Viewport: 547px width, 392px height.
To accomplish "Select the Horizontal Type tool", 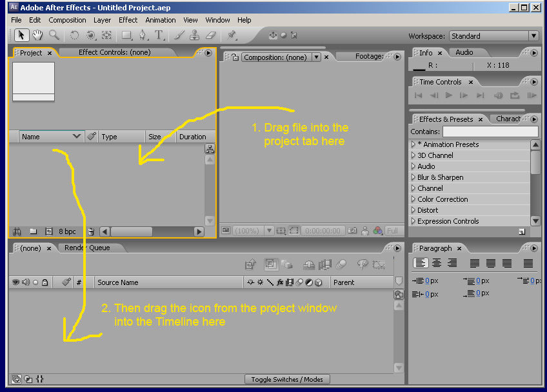I will (159, 35).
